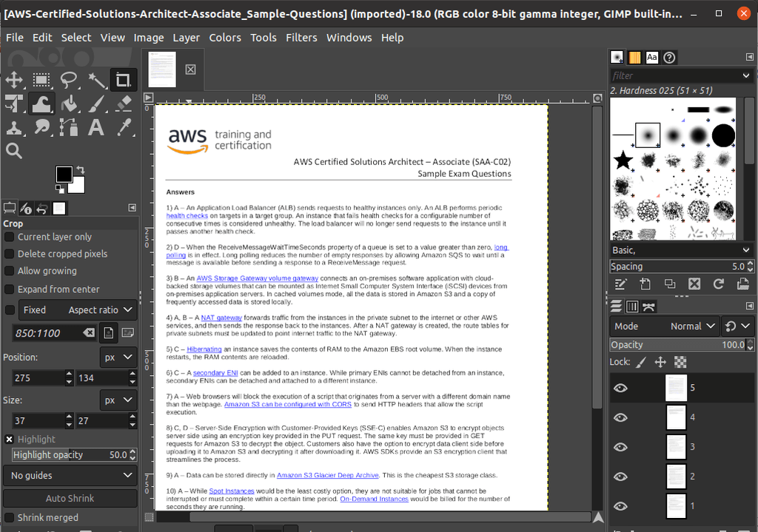758x532 pixels.
Task: Open the Layer menu
Action: pos(186,38)
